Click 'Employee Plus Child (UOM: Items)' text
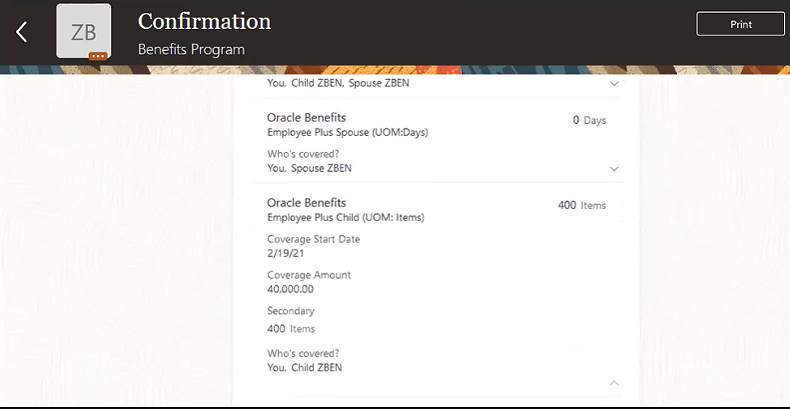790x409 pixels. [x=346, y=218]
